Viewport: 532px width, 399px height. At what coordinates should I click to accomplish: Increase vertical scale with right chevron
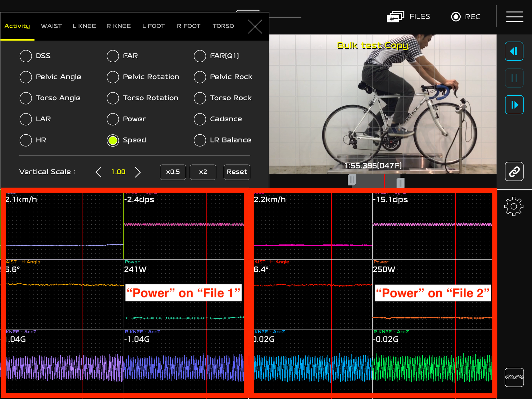[138, 172]
